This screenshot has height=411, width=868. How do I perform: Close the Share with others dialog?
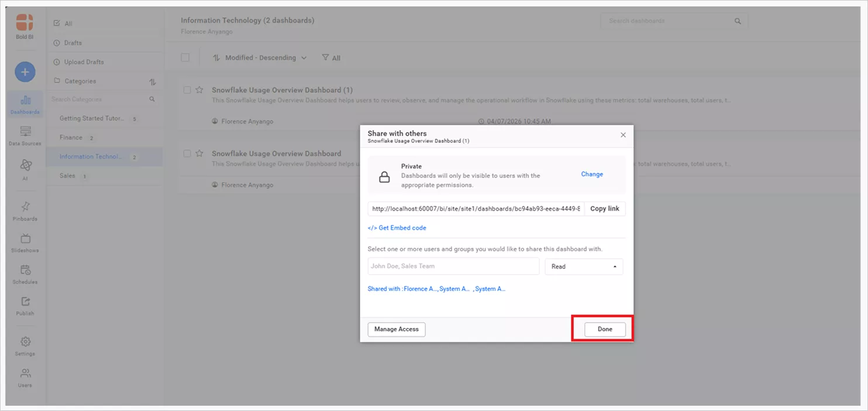tap(623, 135)
